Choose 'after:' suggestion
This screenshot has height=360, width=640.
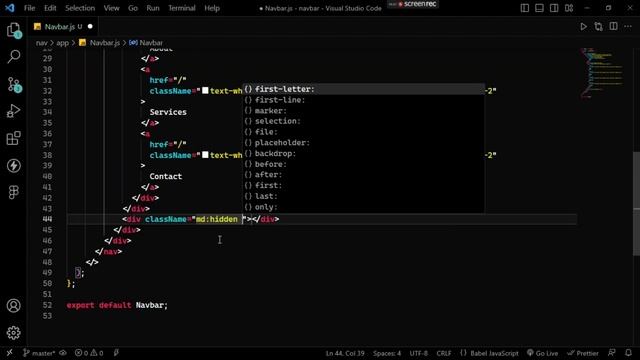364,175
